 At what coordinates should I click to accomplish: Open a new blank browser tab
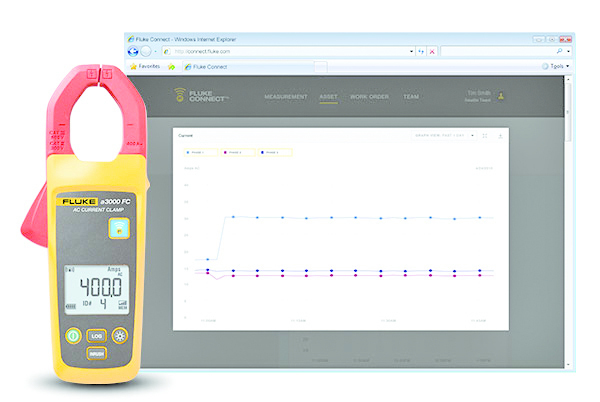(x=321, y=67)
